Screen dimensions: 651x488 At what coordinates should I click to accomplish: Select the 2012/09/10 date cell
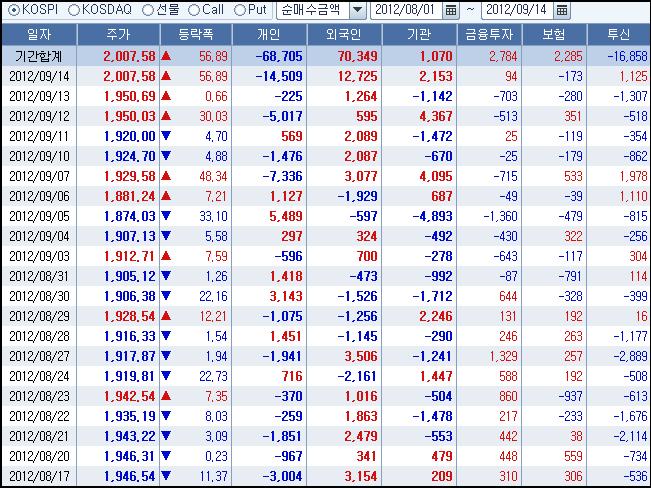coord(39,156)
